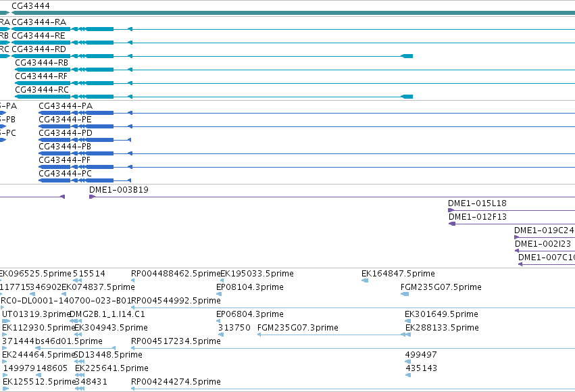
Task: Click the SD13448.5prime label
Action: (x=108, y=355)
